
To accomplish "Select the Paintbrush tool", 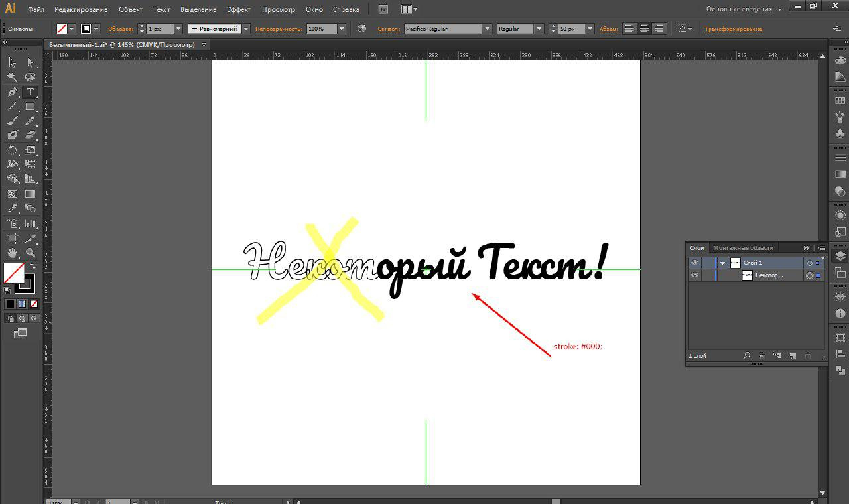I will [12, 121].
